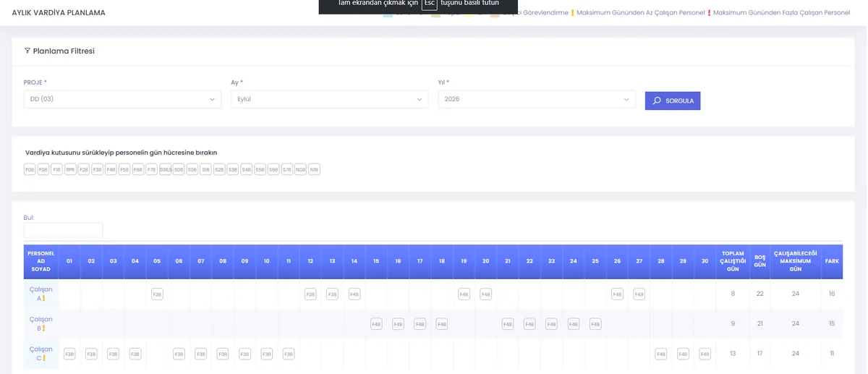Click the ÇALIŞABİLECEĞİ MAKSİMUM GÜN column header
The height and width of the screenshot is (374, 868).
(796, 261)
